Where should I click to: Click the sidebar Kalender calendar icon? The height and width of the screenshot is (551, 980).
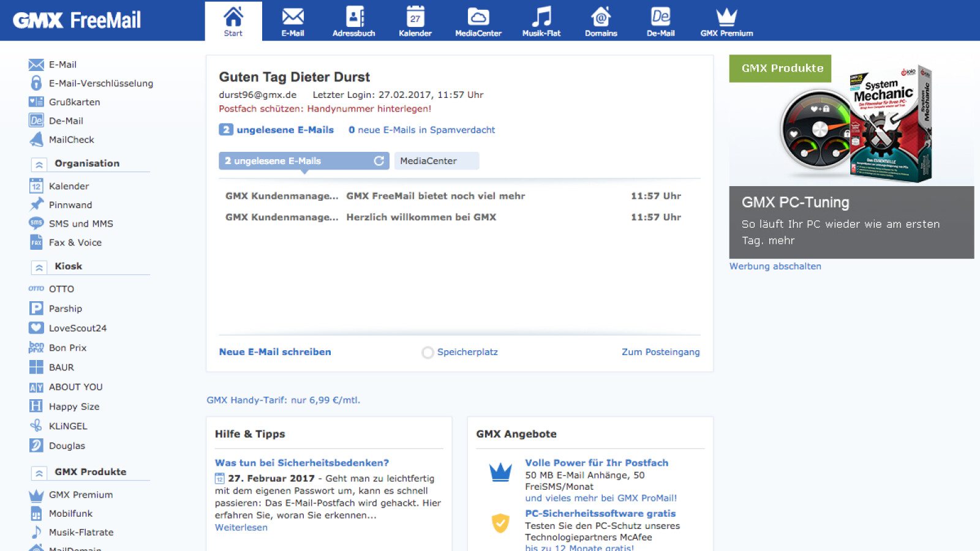[x=36, y=186]
